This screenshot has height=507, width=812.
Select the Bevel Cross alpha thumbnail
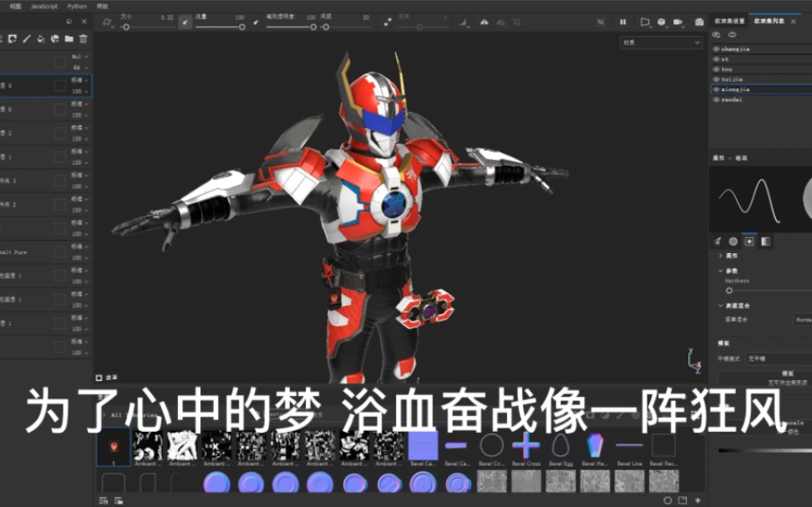click(525, 445)
